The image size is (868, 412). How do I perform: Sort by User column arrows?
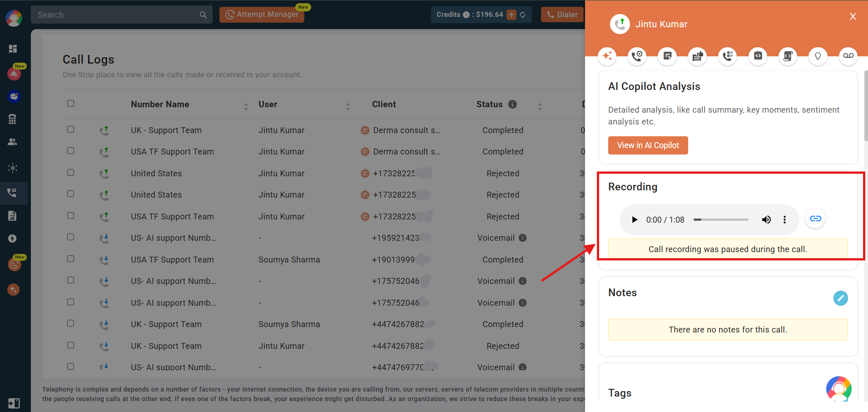click(x=348, y=106)
